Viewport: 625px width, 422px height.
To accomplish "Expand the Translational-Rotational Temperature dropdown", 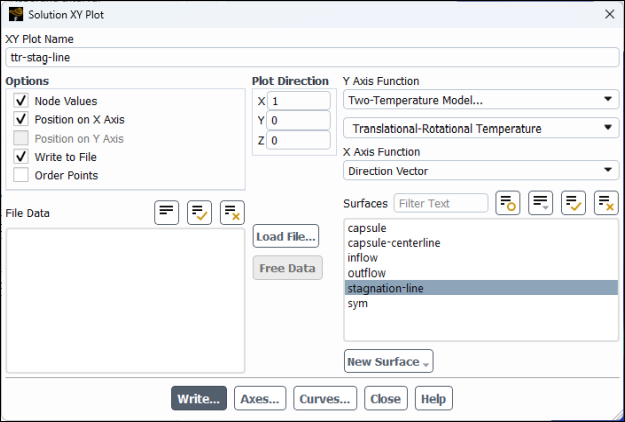I will point(480,128).
